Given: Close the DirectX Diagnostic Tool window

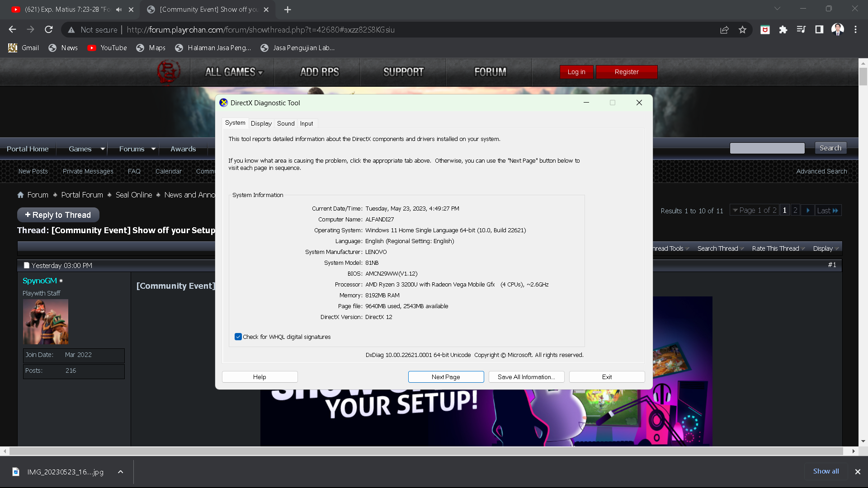Looking at the screenshot, I should [x=639, y=103].
